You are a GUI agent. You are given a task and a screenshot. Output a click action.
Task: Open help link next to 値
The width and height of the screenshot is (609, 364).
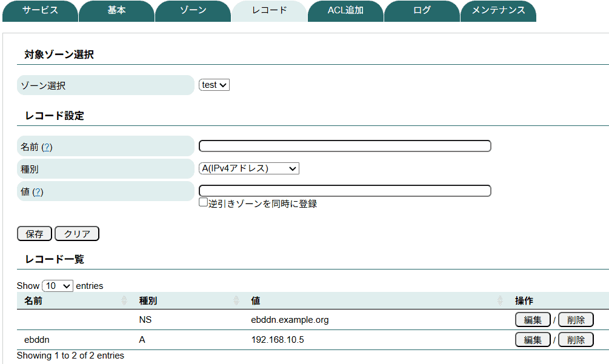[x=38, y=192]
